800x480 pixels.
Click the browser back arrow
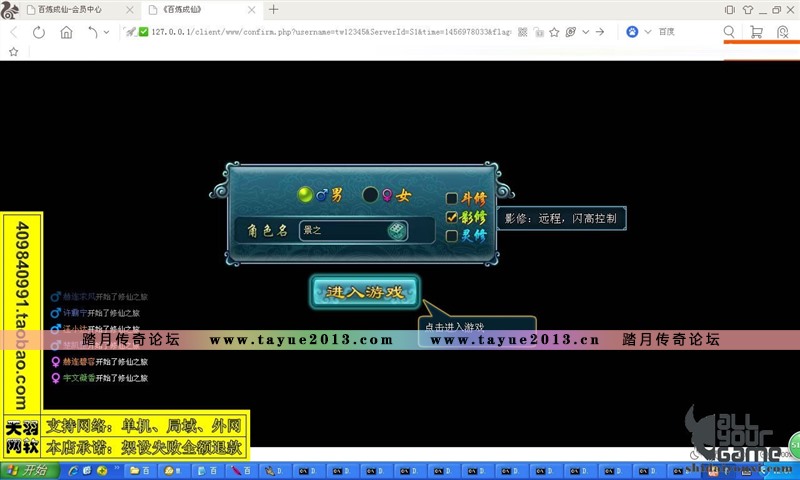pyautogui.click(x=14, y=32)
